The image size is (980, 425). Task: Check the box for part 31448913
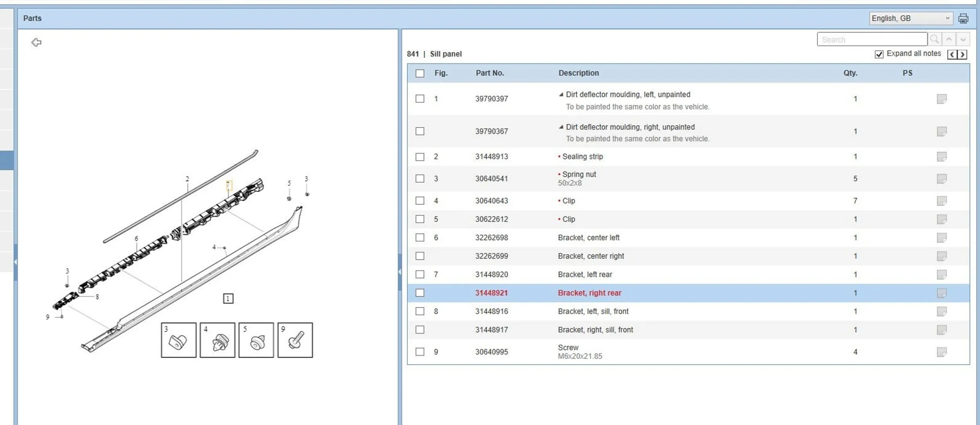[420, 157]
